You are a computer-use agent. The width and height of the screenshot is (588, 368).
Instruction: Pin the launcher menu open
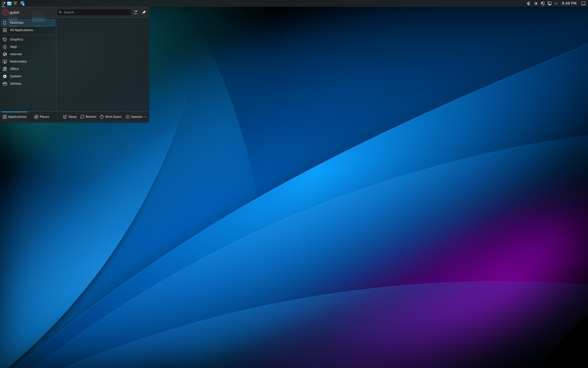click(144, 12)
